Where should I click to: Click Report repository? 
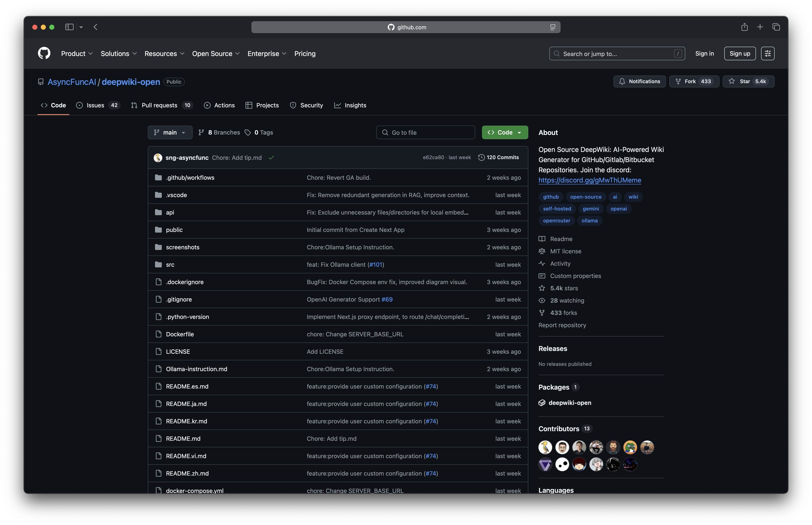click(562, 325)
